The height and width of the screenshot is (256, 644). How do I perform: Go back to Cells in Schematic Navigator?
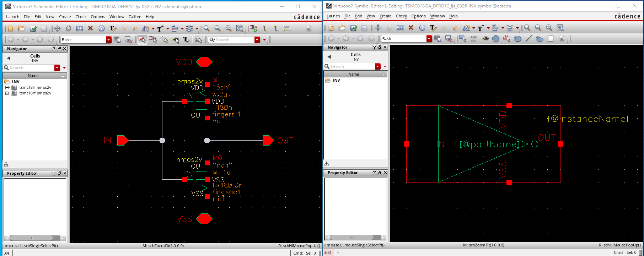[9, 58]
